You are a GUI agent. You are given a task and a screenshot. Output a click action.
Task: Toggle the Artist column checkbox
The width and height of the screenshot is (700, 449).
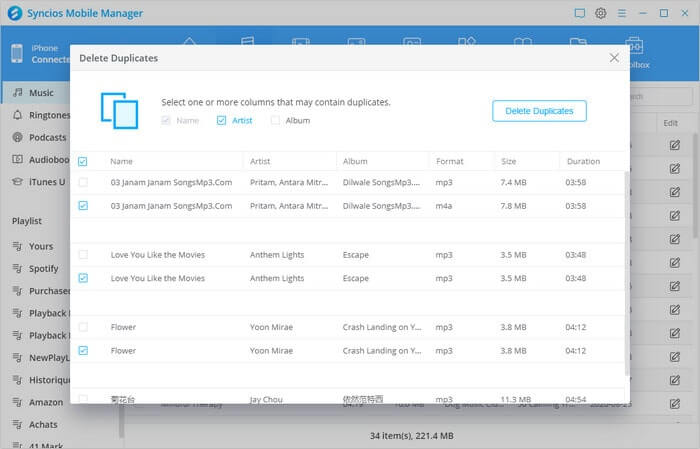pyautogui.click(x=221, y=121)
